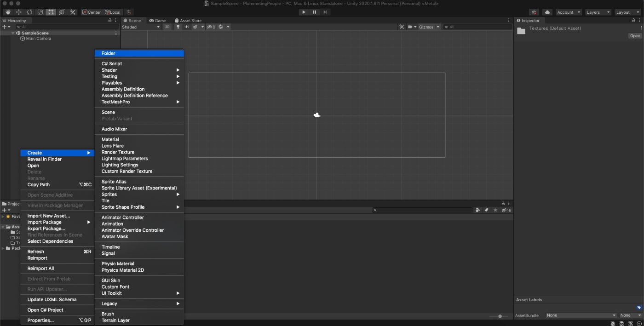Switch to the Game tab
This screenshot has width=644, height=326.
(159, 20)
